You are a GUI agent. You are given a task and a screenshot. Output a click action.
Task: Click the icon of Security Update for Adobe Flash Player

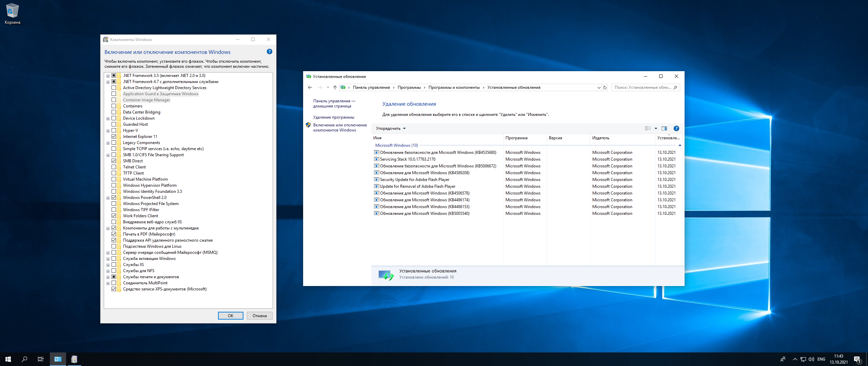(376, 180)
